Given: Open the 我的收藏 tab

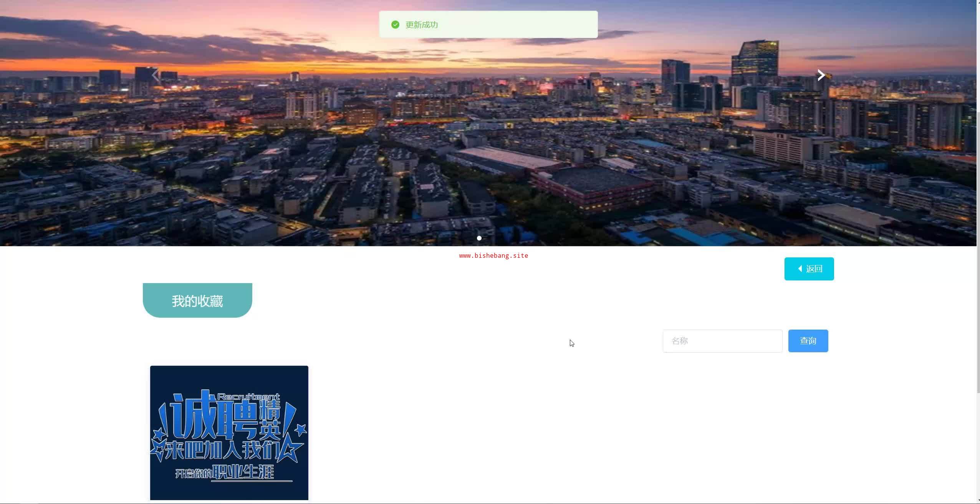Looking at the screenshot, I should [197, 300].
